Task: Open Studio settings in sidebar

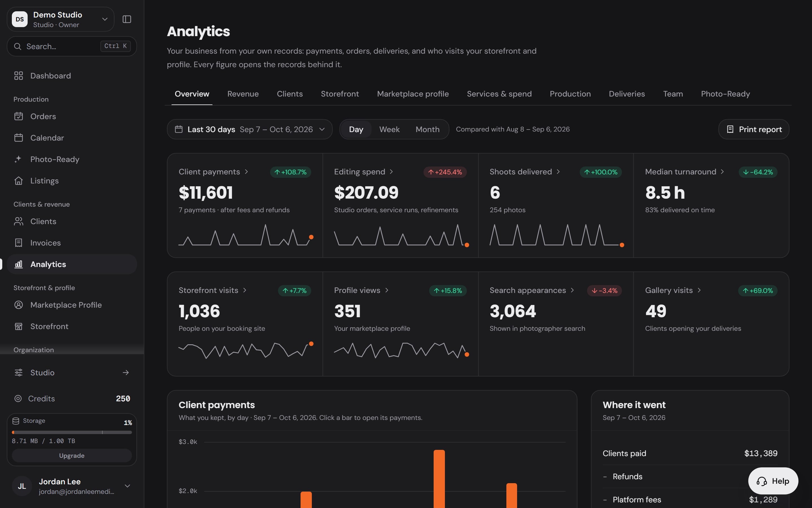Action: pyautogui.click(x=72, y=373)
